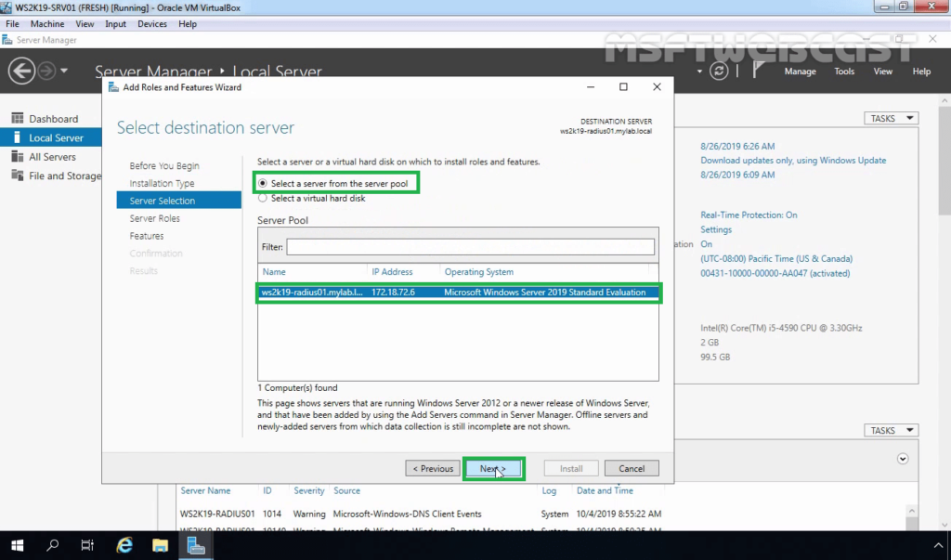
Task: Open the navigation history dropdown arrow
Action: tap(64, 71)
